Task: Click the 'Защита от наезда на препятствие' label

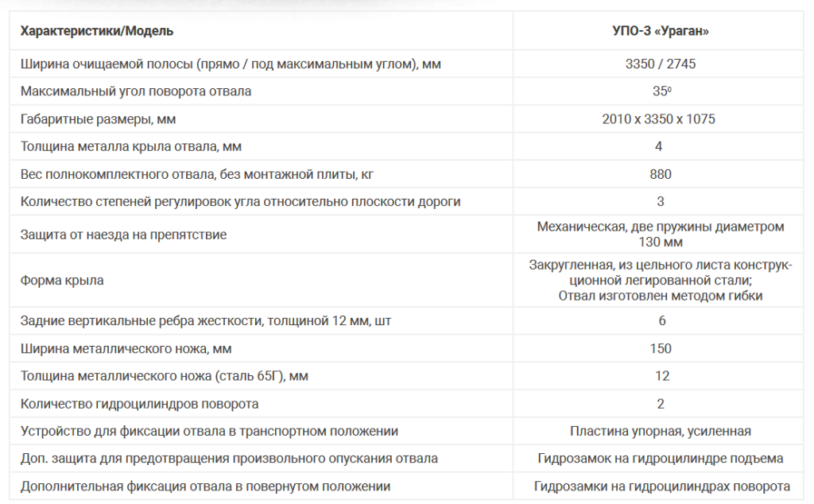Action: tap(123, 235)
